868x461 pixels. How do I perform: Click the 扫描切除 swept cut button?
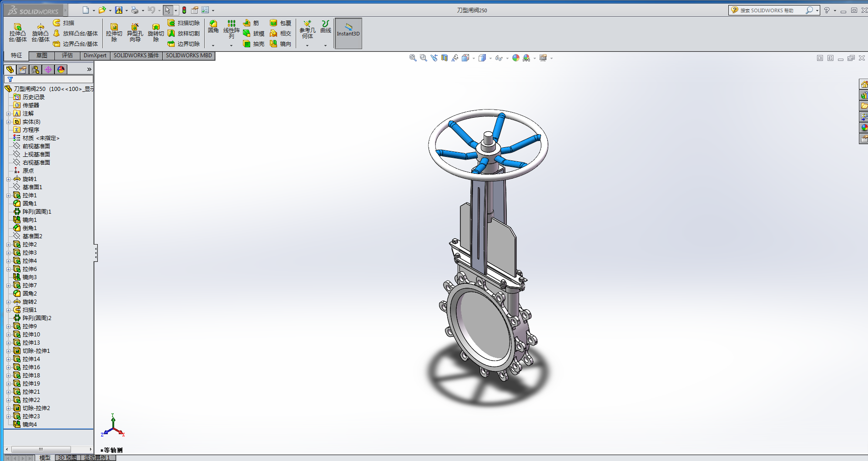(x=184, y=23)
